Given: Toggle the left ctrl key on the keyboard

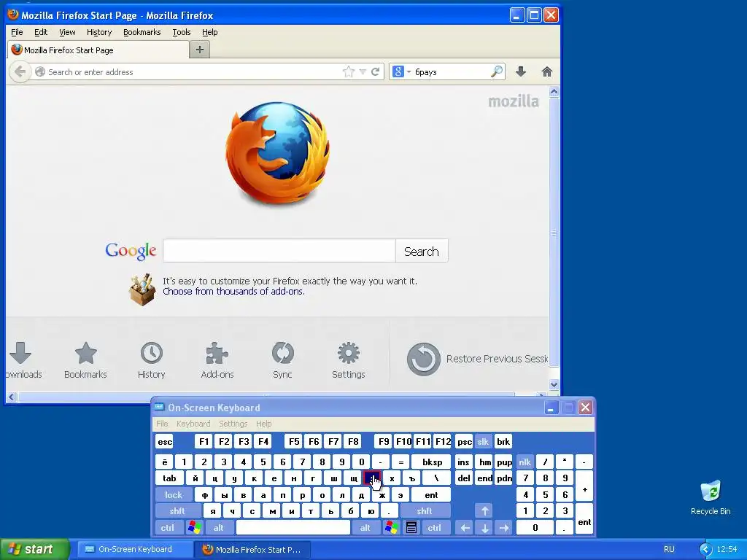Looking at the screenshot, I should pos(168,528).
